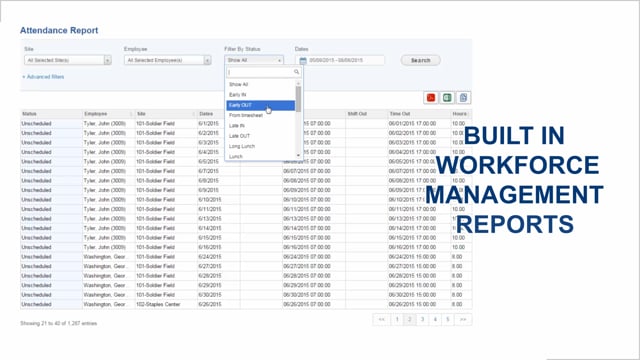This screenshot has width=640, height=360.
Task: Go to page 5 of results
Action: pos(448,319)
